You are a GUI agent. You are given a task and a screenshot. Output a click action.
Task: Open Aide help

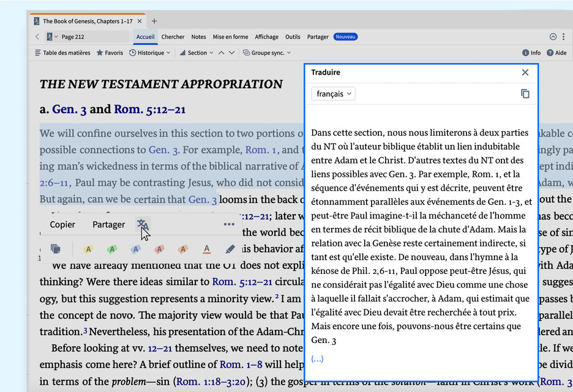[556, 53]
